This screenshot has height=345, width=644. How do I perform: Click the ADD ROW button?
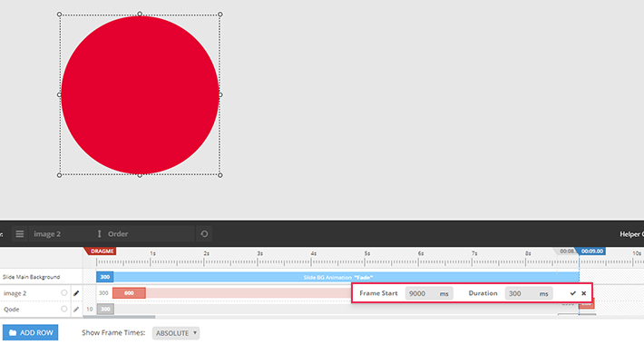click(x=31, y=332)
